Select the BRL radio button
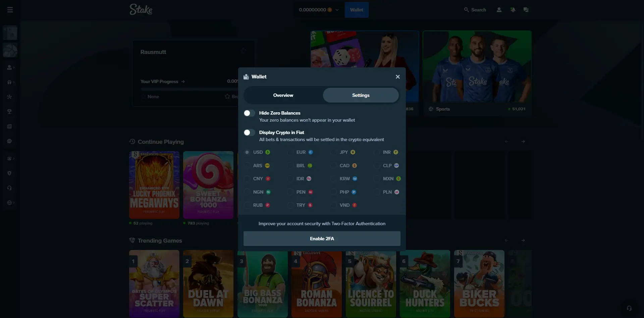Screen dimensions: 644x318 [290, 166]
